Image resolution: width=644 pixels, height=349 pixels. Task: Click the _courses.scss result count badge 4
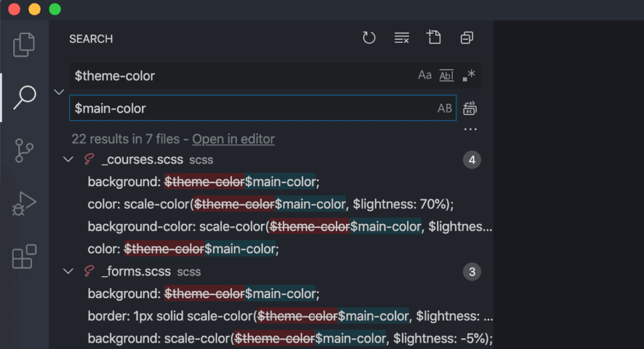click(x=472, y=160)
